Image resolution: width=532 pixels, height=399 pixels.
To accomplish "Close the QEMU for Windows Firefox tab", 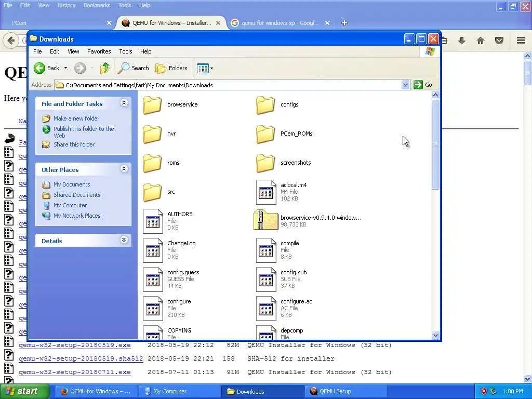I will pos(218,23).
